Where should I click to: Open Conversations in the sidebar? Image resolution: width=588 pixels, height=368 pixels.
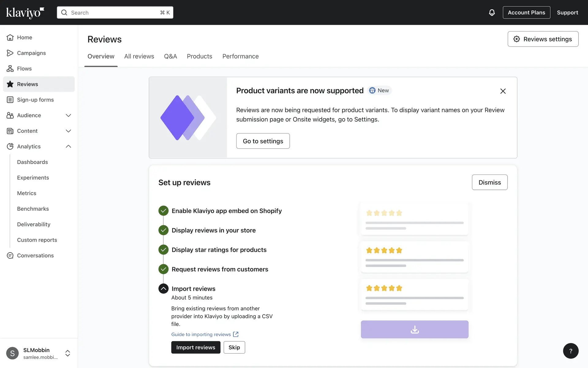pyautogui.click(x=35, y=255)
